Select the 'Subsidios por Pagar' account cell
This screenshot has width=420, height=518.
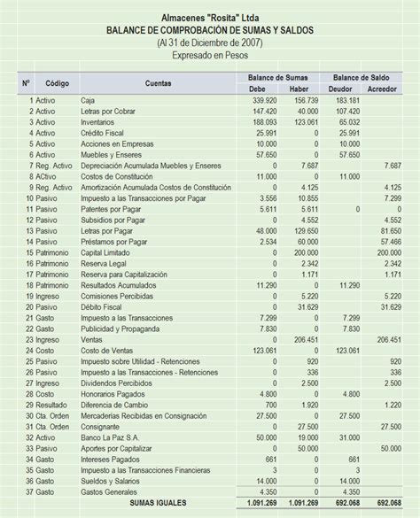click(x=113, y=220)
